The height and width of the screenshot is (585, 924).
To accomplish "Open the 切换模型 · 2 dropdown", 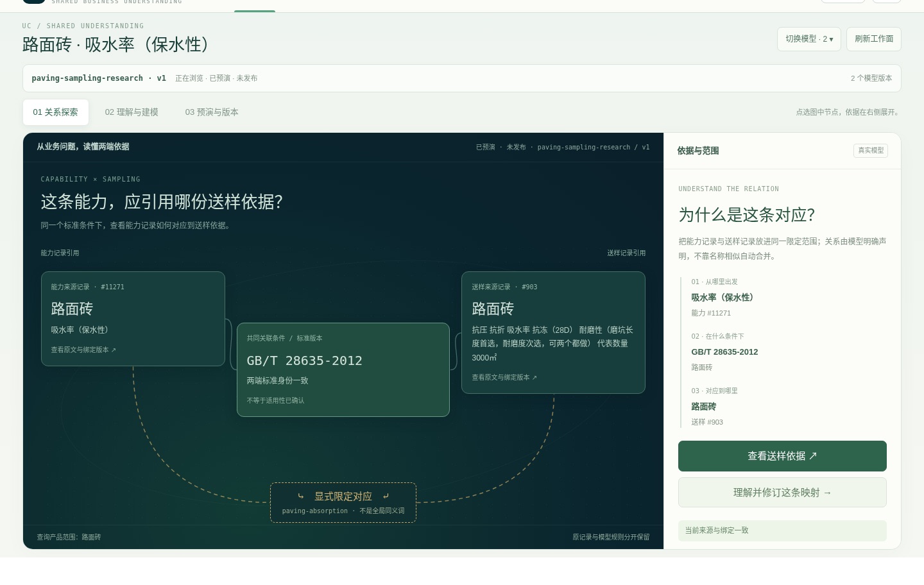I will coord(809,39).
